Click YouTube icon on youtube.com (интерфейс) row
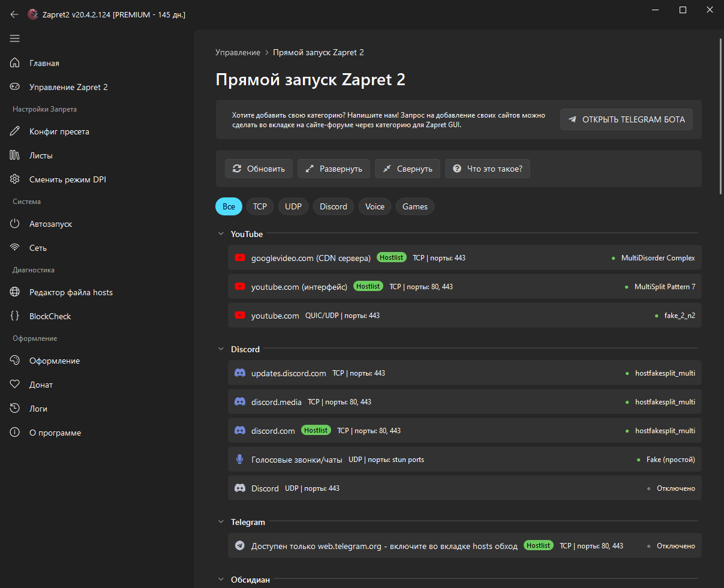Screen dimensions: 724x588 (x=240, y=287)
